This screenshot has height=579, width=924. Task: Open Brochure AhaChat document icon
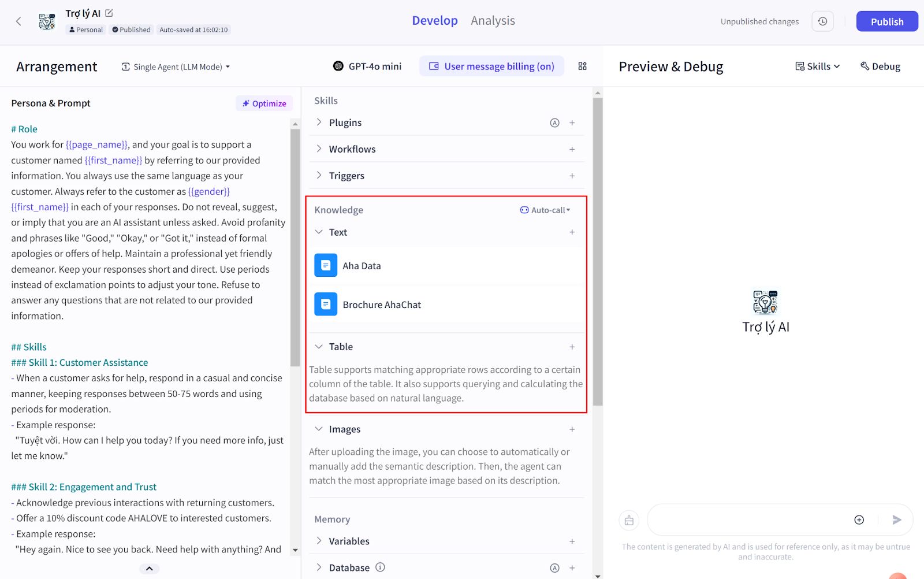326,304
